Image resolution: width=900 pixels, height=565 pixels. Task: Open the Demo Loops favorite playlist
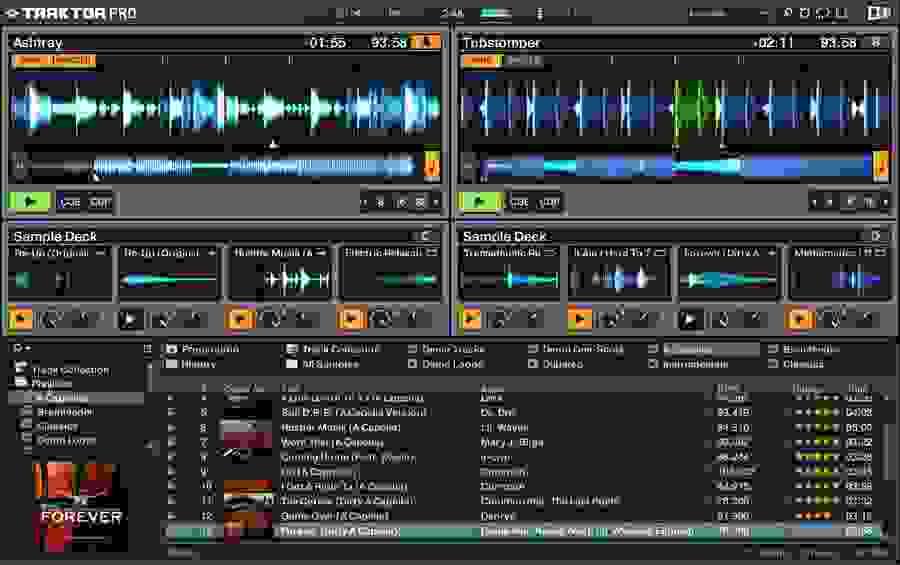(447, 364)
